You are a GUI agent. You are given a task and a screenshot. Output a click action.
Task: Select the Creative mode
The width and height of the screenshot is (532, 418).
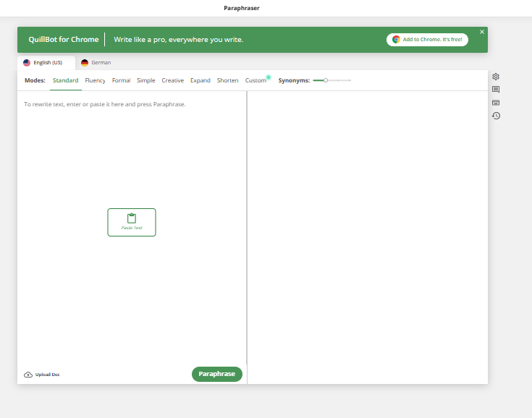[x=173, y=80]
